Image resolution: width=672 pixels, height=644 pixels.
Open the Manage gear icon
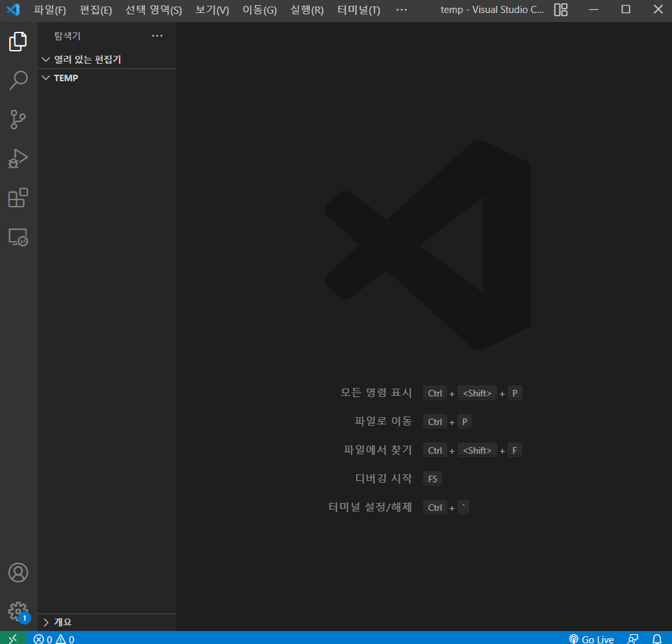18,612
